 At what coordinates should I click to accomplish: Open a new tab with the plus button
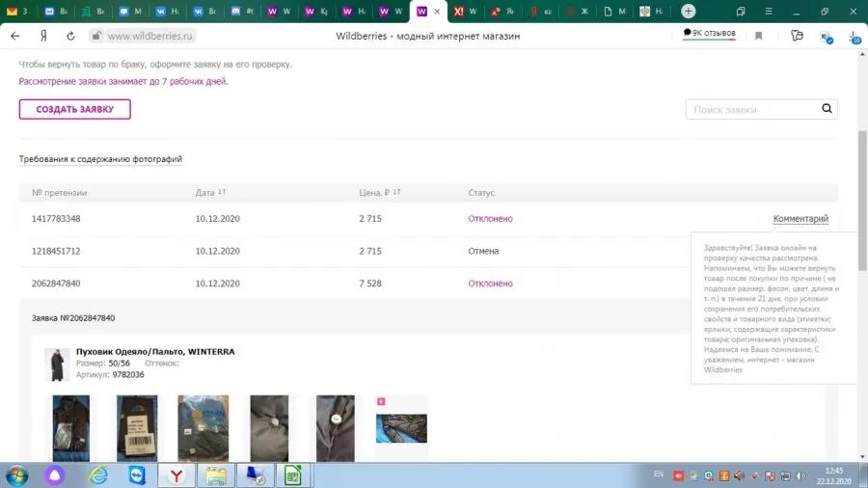[688, 11]
